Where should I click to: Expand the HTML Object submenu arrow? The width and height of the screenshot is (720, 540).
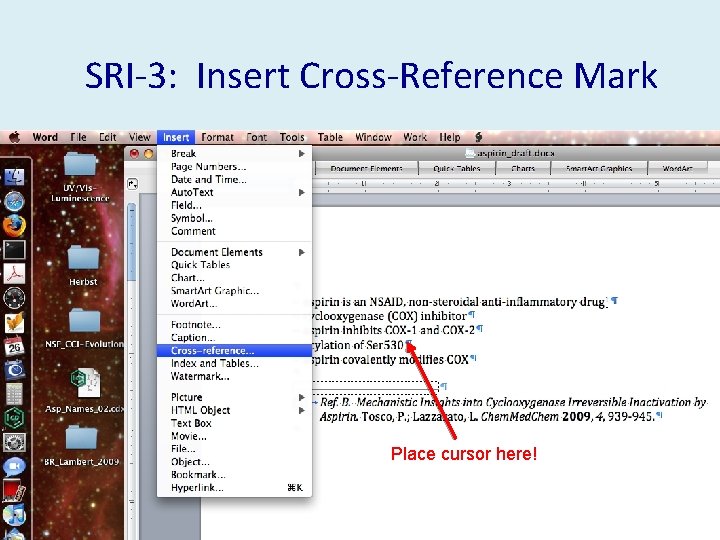[x=301, y=411]
